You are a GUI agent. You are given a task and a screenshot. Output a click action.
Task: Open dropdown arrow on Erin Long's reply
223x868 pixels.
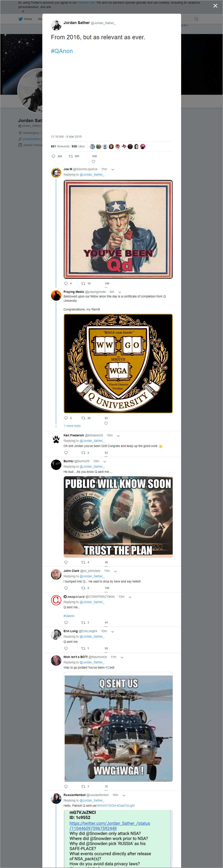point(113,631)
